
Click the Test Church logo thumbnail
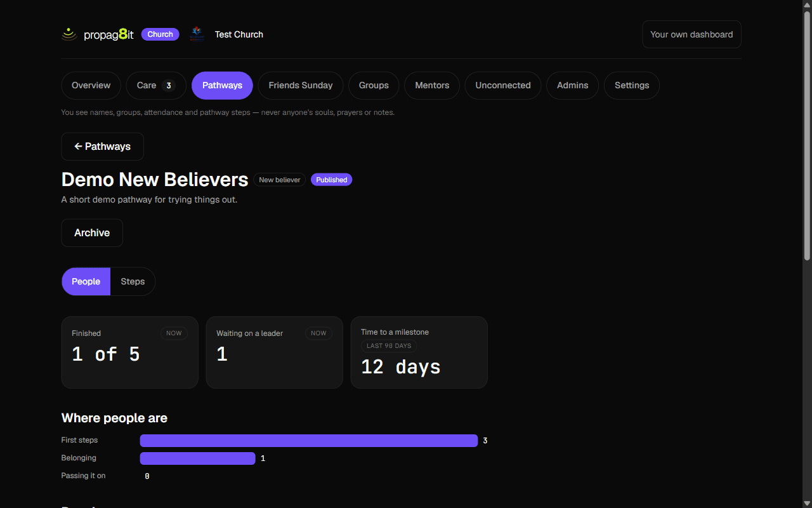197,34
